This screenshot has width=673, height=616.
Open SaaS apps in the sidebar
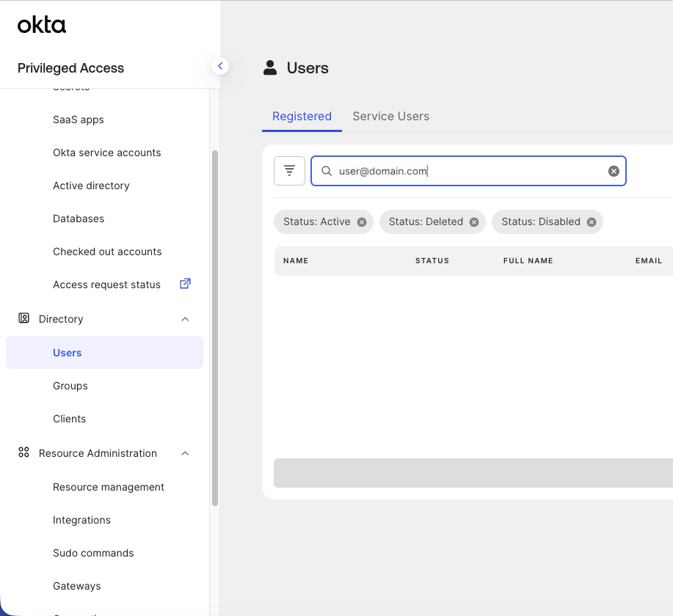78,120
